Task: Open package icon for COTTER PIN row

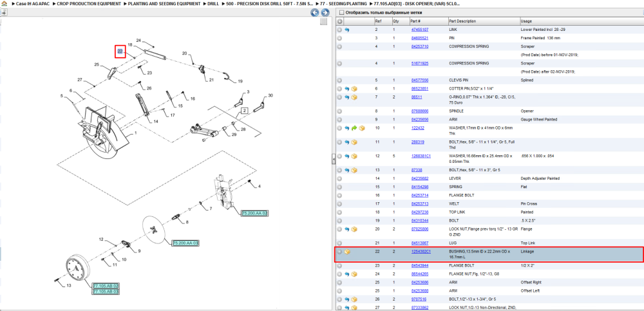Action: 354,89
